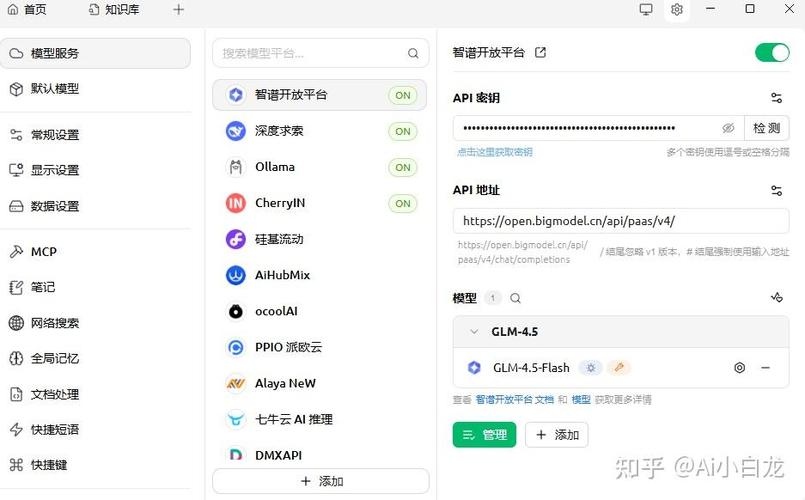Click 添加 button below provider list
The image size is (805, 500).
[321, 481]
